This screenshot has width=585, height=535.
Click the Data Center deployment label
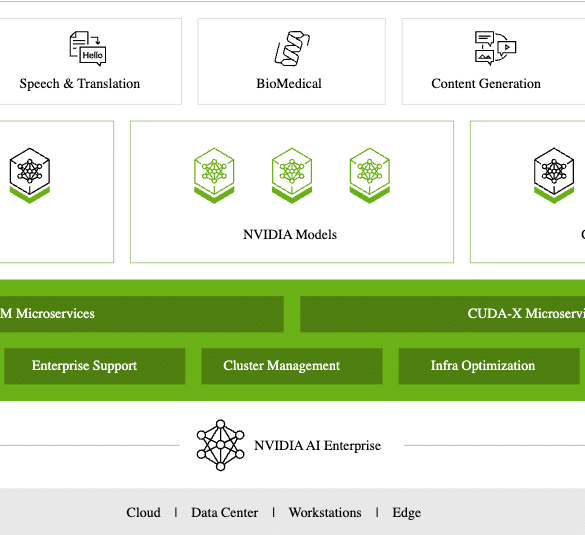click(x=225, y=513)
